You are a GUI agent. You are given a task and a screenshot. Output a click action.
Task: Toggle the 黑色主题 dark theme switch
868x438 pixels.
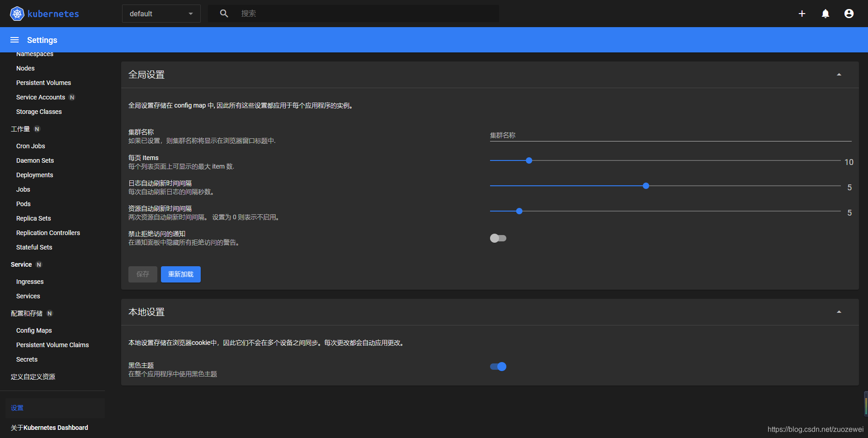498,367
